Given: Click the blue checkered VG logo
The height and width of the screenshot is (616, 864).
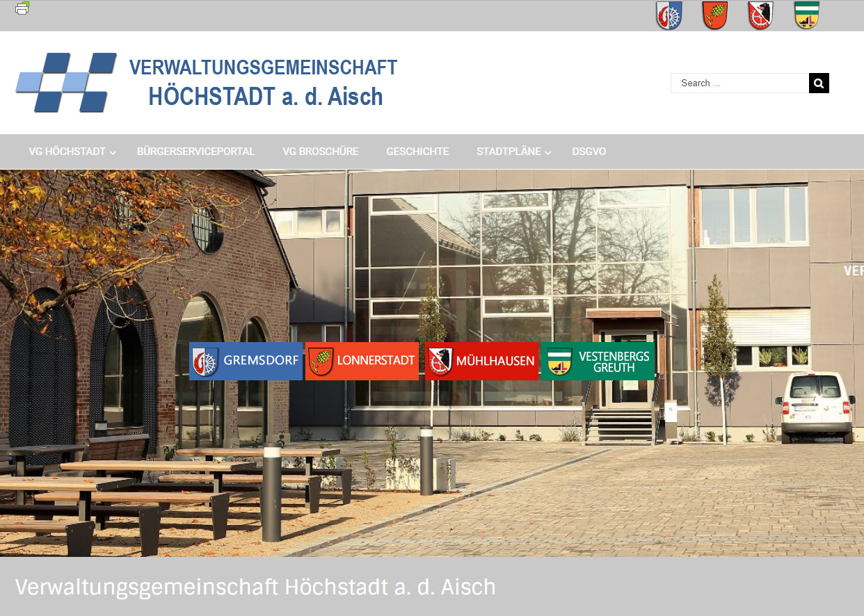Looking at the screenshot, I should tap(67, 83).
